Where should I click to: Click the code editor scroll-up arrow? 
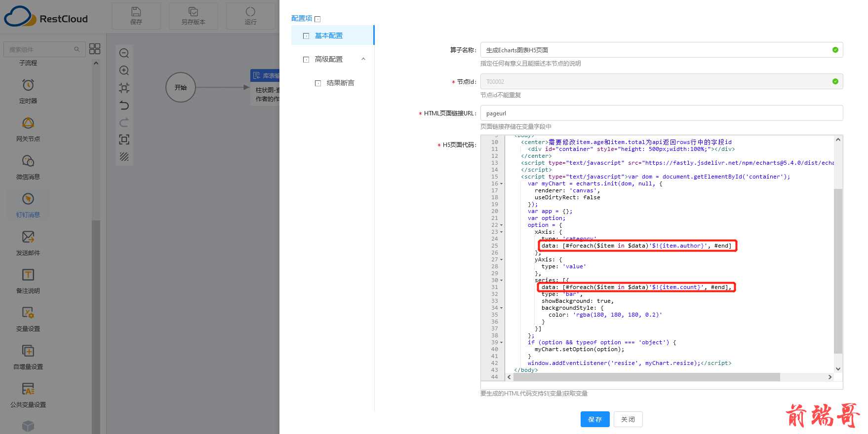(x=838, y=140)
